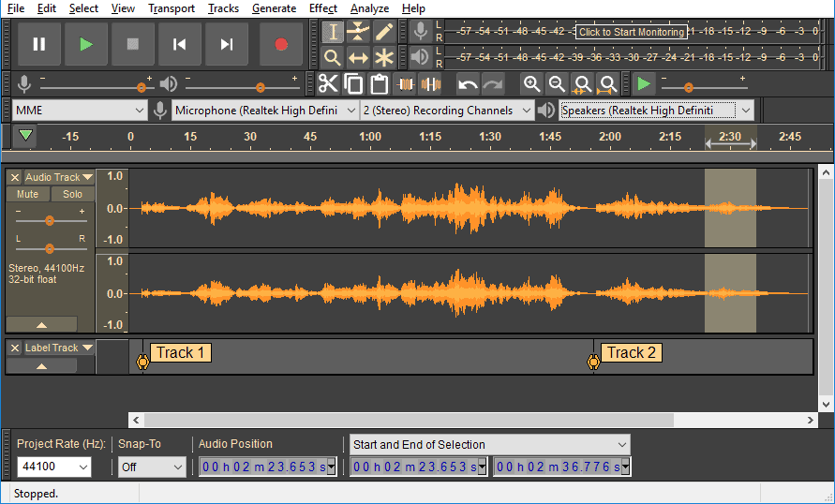Click the Trim audio icon
Image resolution: width=835 pixels, height=504 pixels.
pos(405,84)
